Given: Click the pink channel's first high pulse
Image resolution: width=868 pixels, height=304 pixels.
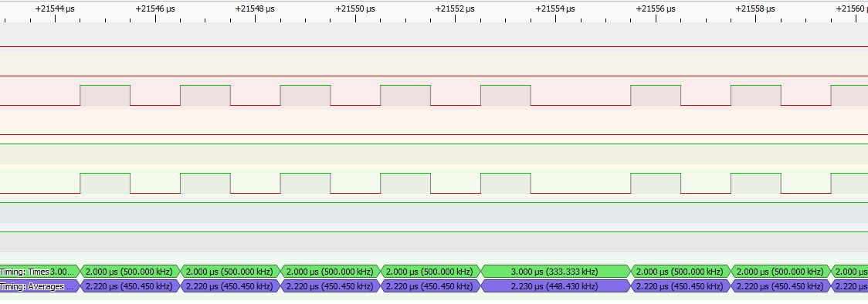Looking at the screenshot, I should [105, 95].
